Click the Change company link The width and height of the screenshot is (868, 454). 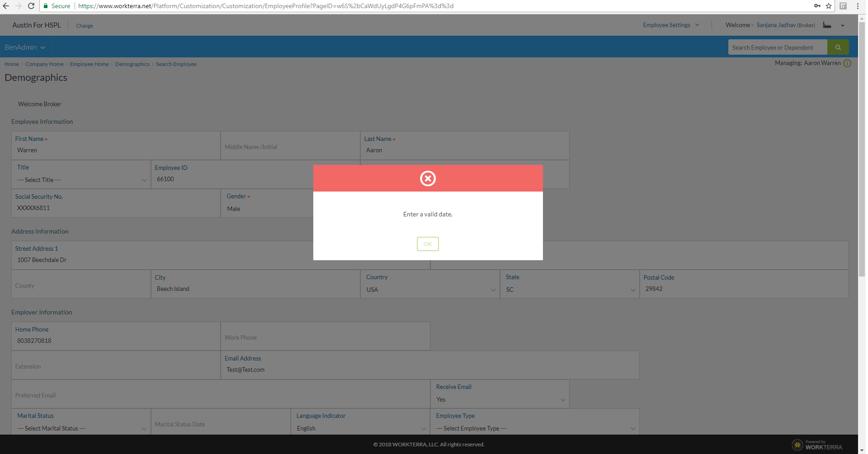coord(84,26)
